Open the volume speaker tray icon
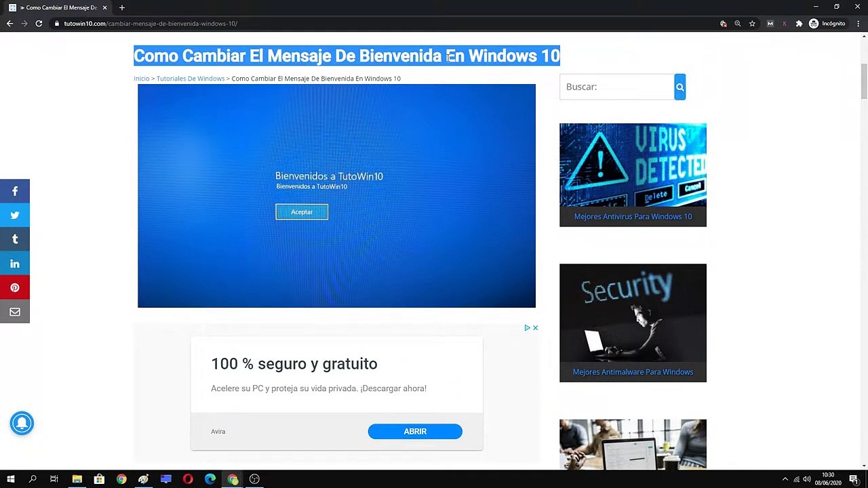This screenshot has height=488, width=868. [807, 479]
